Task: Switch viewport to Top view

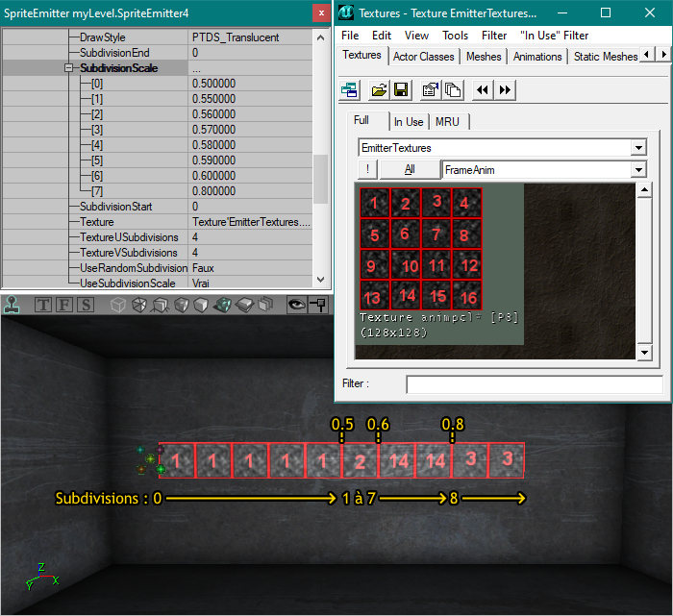Action: click(x=43, y=305)
